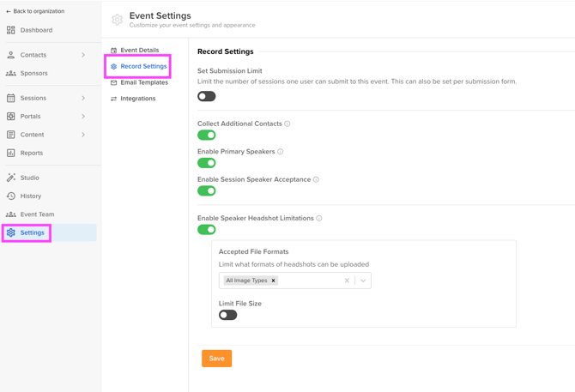Clear all selected file formats
The height and width of the screenshot is (392, 575).
click(x=347, y=280)
